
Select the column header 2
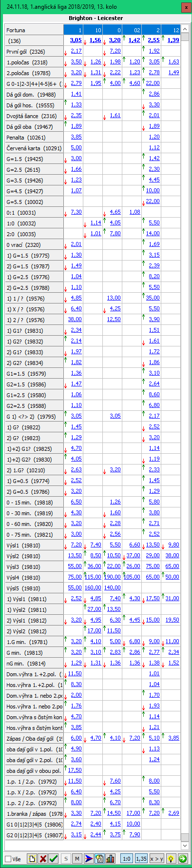[x=151, y=30]
